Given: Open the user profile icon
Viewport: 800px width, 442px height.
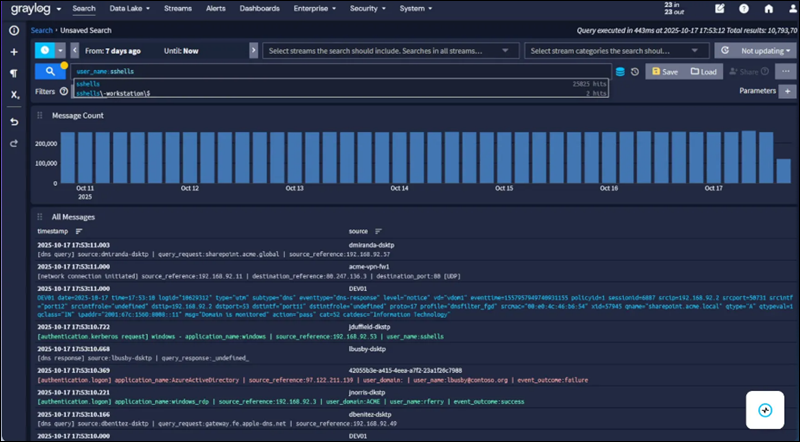Looking at the screenshot, I should (792, 9).
